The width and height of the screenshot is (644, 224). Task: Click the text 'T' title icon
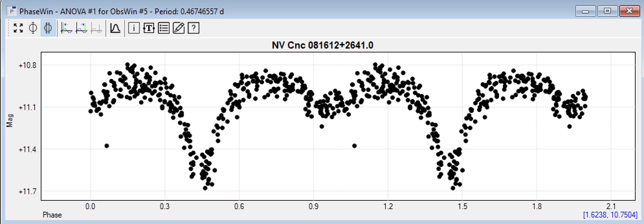pyautogui.click(x=149, y=28)
